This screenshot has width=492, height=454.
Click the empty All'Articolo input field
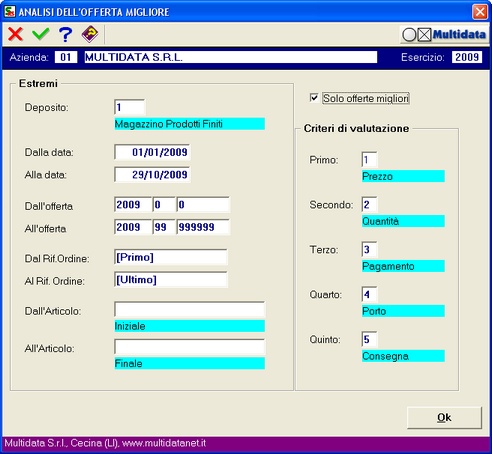coord(189,347)
